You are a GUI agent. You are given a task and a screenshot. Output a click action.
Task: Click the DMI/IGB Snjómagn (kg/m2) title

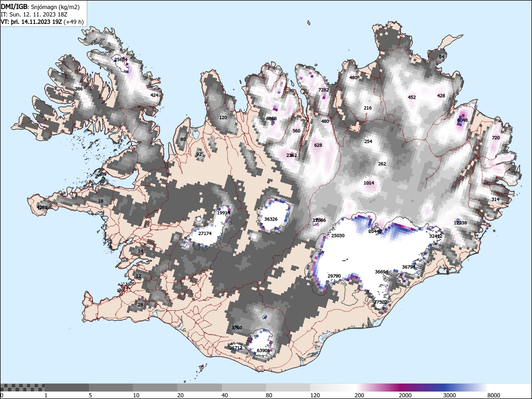click(x=40, y=7)
